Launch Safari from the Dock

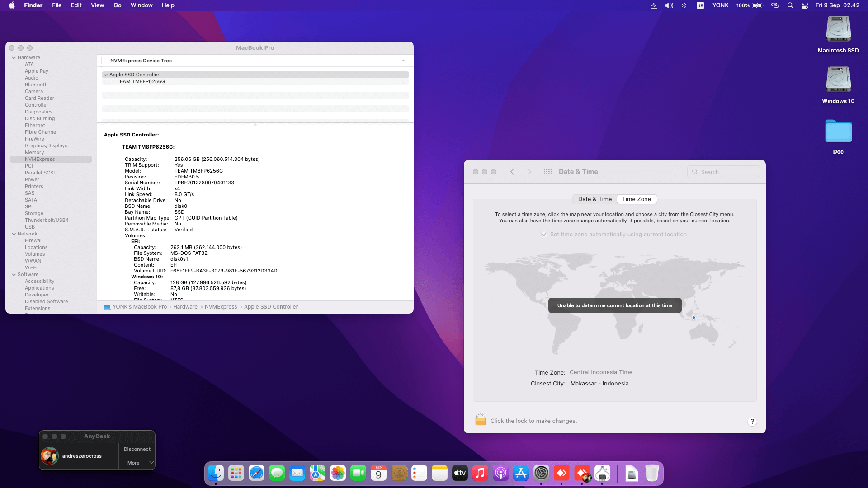(256, 473)
